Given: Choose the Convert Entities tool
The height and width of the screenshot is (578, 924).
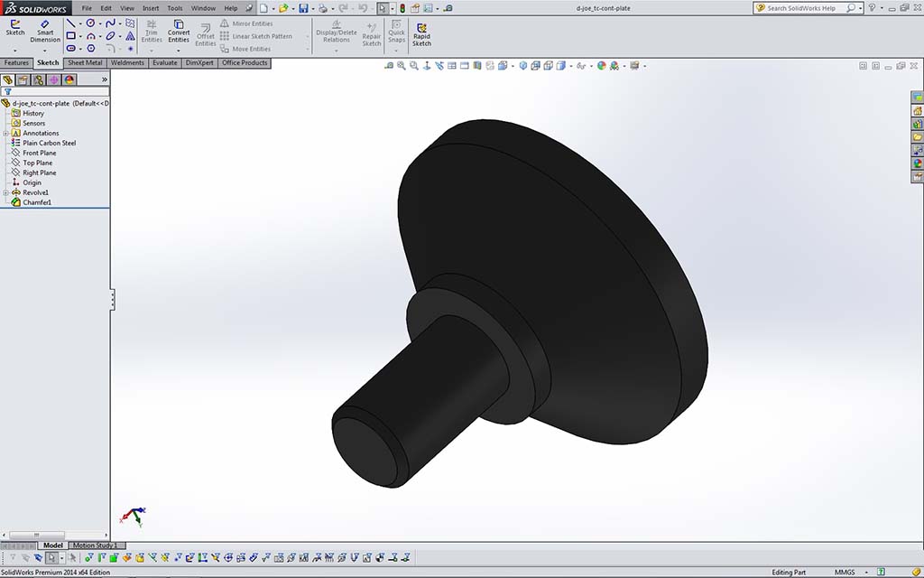Looking at the screenshot, I should click(179, 30).
